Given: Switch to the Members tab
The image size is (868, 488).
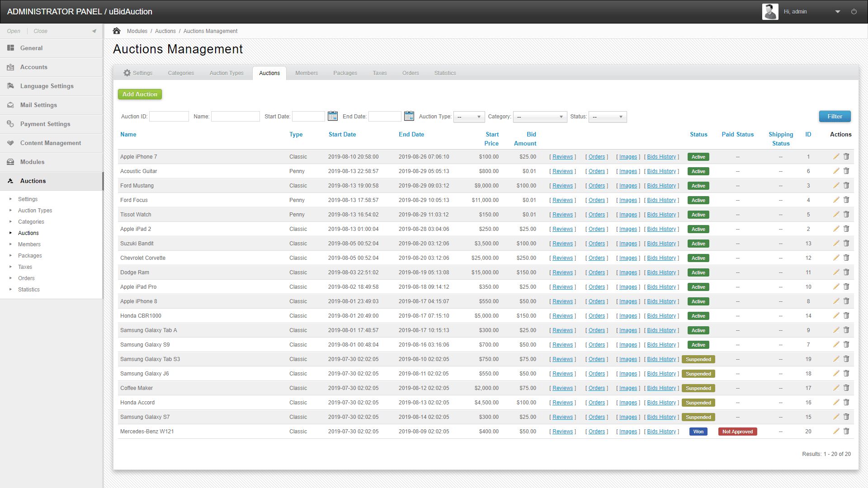Looking at the screenshot, I should pos(307,73).
